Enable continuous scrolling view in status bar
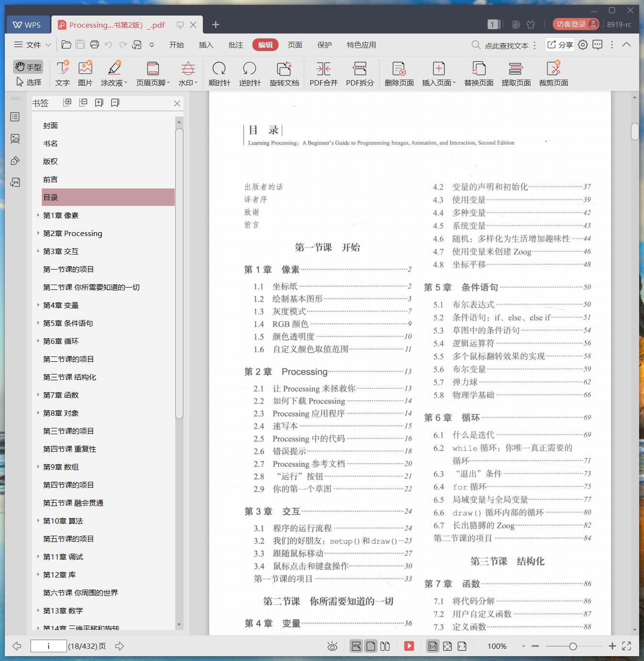644x661 pixels. (356, 646)
